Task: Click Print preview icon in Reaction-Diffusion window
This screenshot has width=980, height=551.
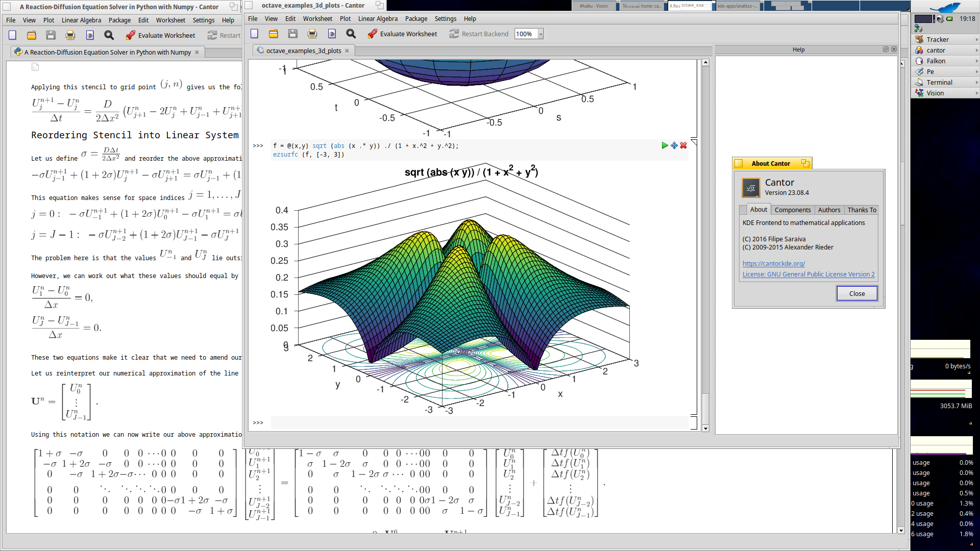Action: (x=90, y=35)
